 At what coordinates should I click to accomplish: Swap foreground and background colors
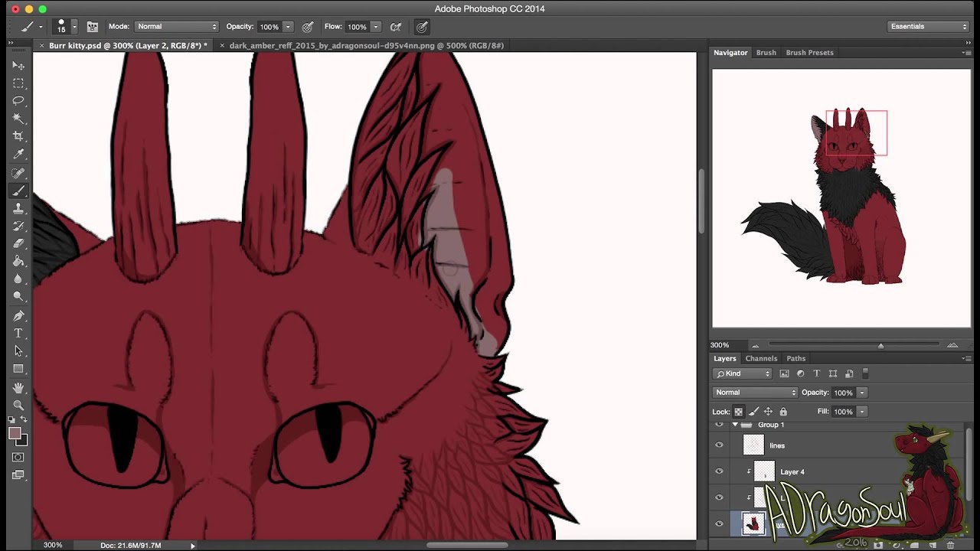(24, 419)
